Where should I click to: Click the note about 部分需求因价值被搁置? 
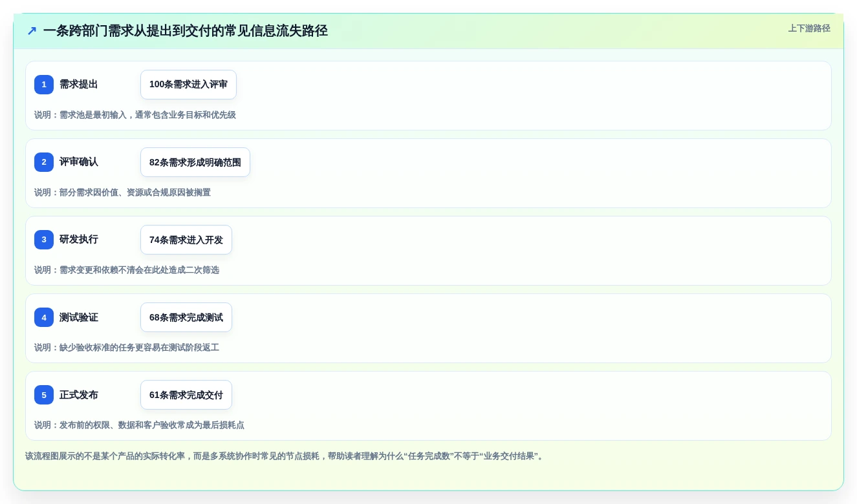tap(122, 193)
